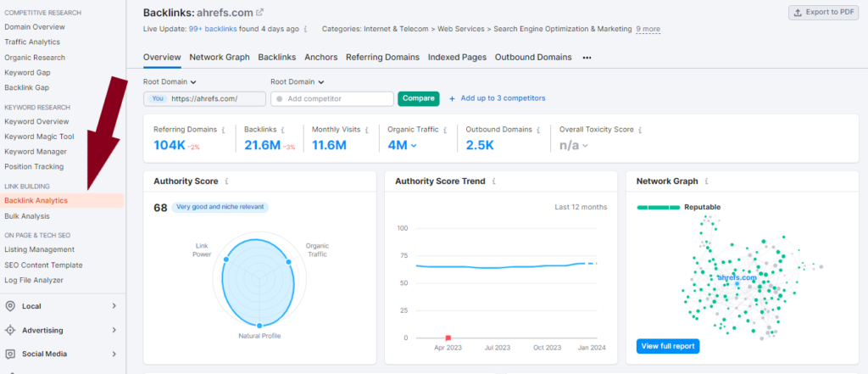Click the more tabs ellipsis icon
The height and width of the screenshot is (374, 868).
click(587, 58)
